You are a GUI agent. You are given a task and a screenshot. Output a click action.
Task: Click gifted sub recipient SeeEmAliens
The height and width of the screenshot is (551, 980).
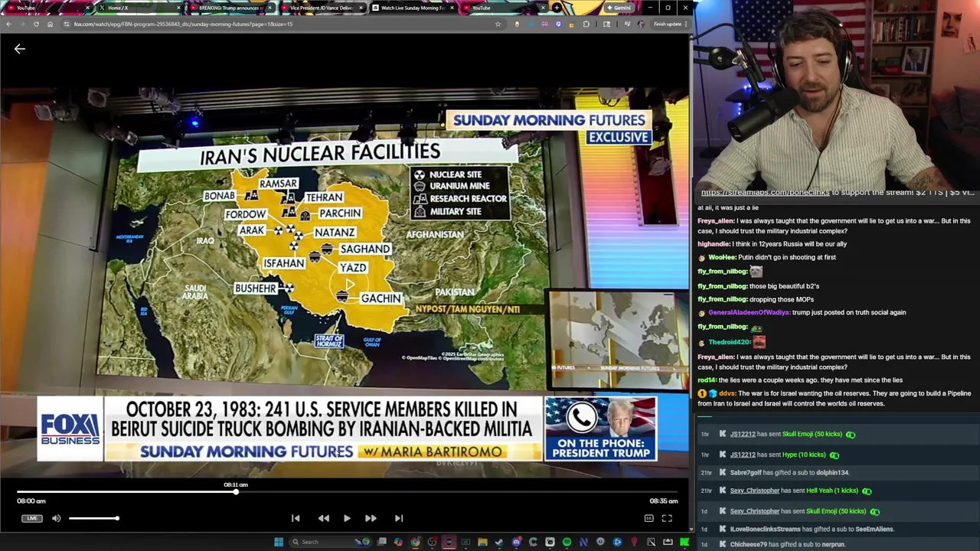point(874,529)
